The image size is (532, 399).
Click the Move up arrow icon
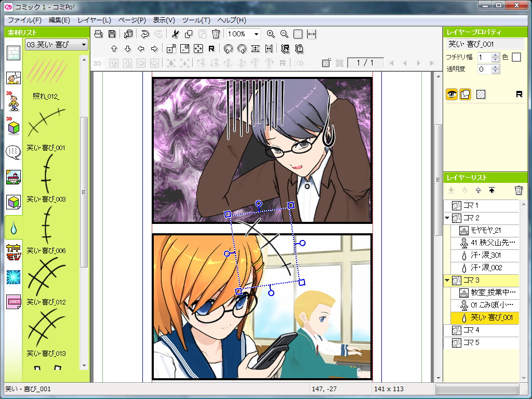tap(114, 48)
